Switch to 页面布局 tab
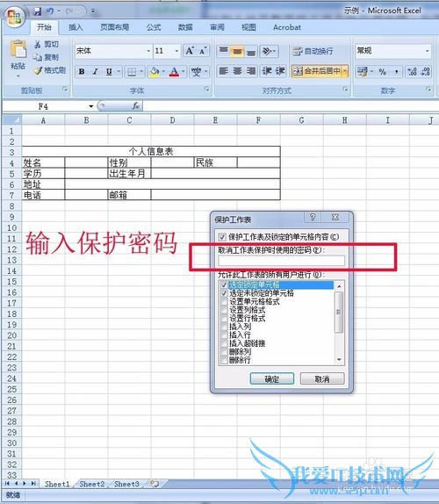 click(115, 27)
